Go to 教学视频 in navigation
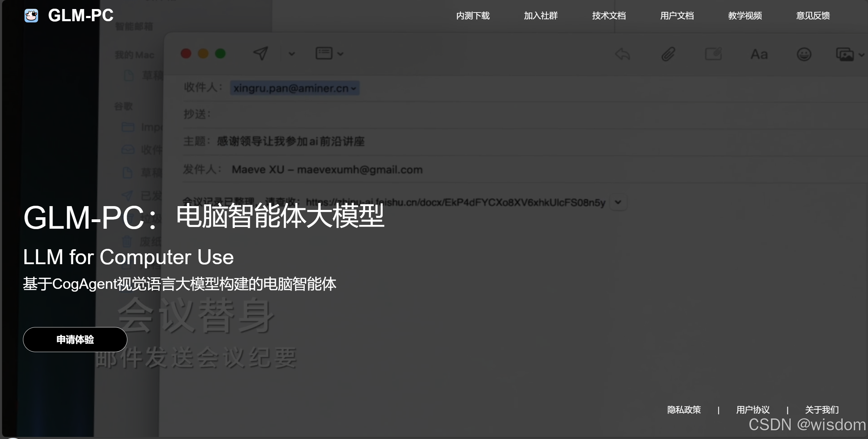This screenshot has width=868, height=439. coord(745,16)
